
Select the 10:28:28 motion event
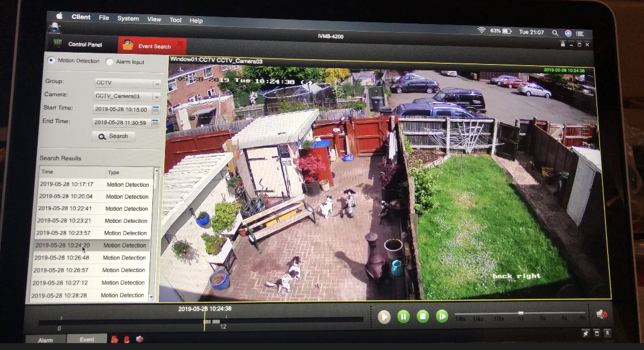coord(88,295)
